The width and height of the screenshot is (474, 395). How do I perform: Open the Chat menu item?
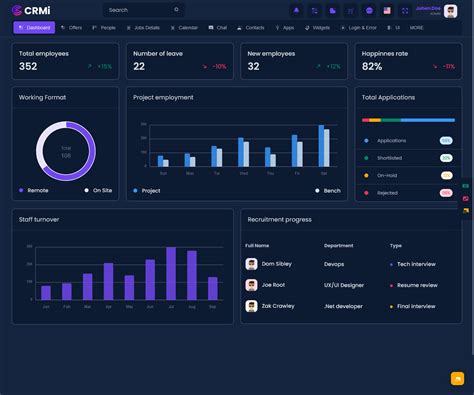click(218, 28)
